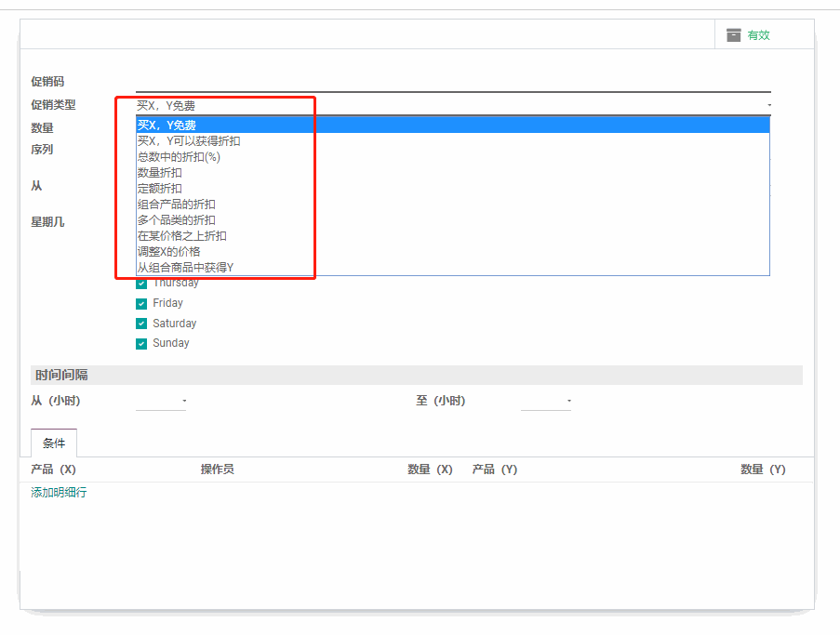Uncheck the Sunday checkbox
Viewport: 840px width, 635px height.
(x=141, y=344)
